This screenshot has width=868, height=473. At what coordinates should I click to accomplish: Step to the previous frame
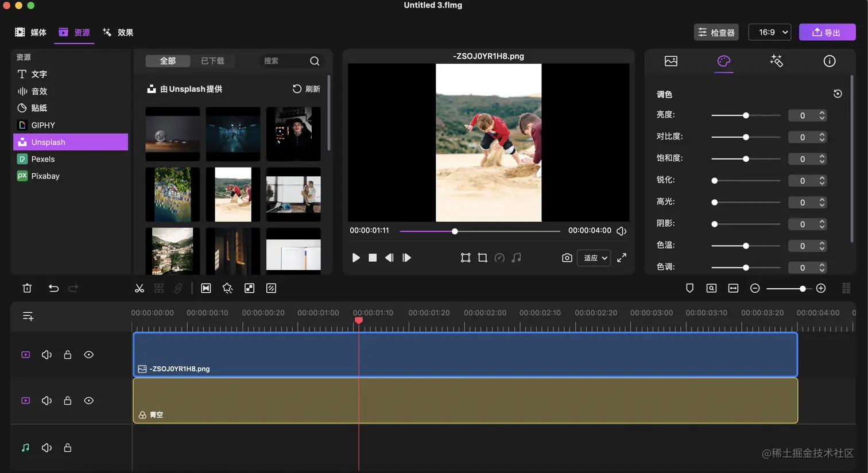click(389, 258)
